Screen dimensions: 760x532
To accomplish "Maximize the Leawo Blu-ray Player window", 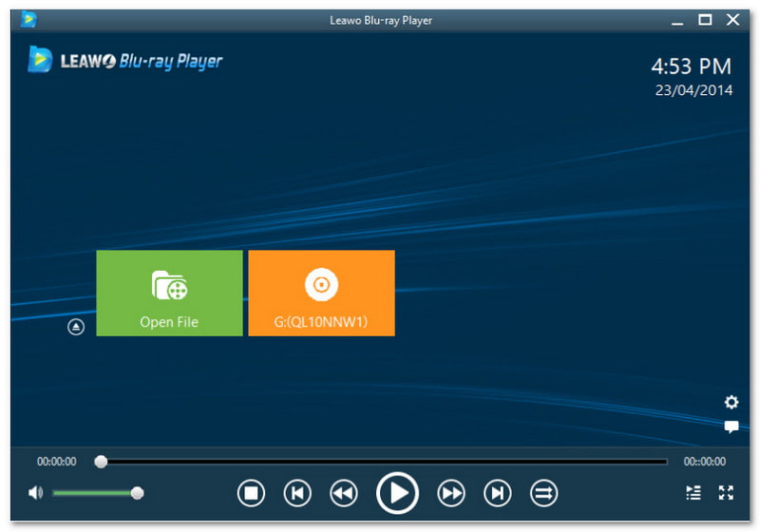I will coord(705,20).
